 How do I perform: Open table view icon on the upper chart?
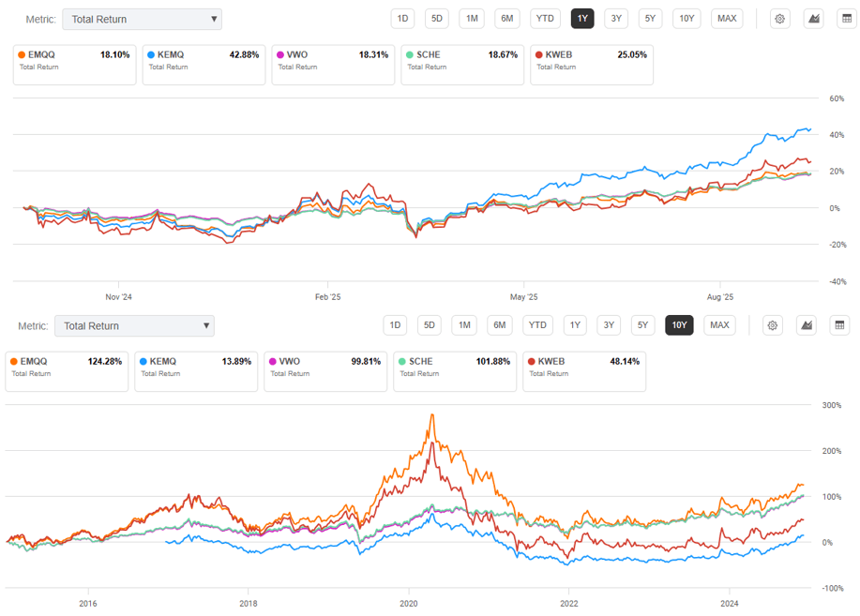click(x=847, y=19)
